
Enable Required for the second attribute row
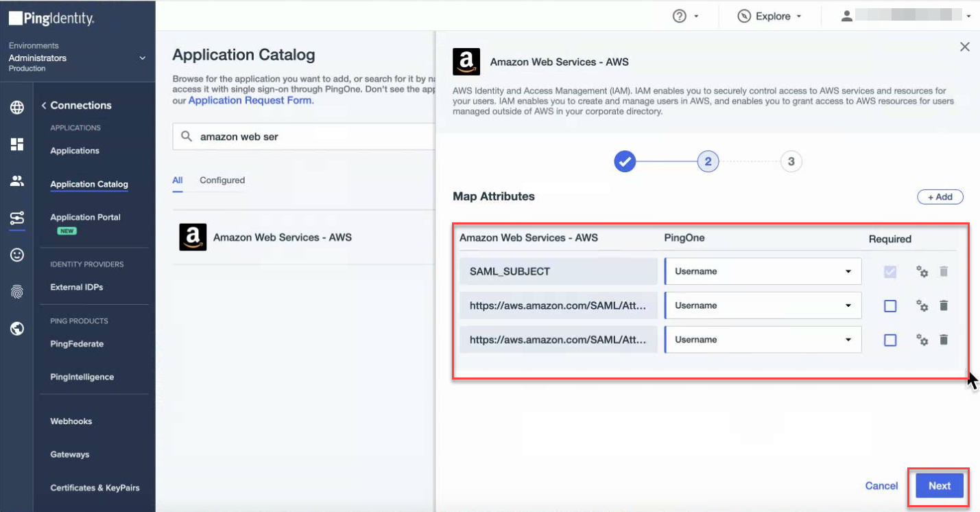(x=889, y=305)
